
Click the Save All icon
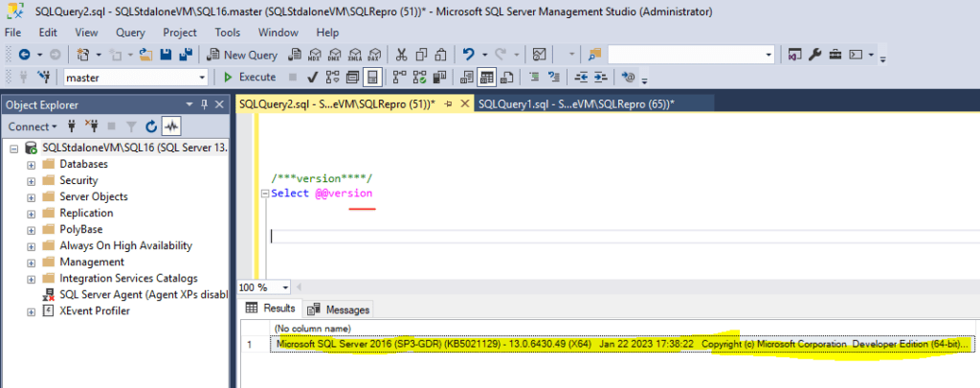[186, 55]
